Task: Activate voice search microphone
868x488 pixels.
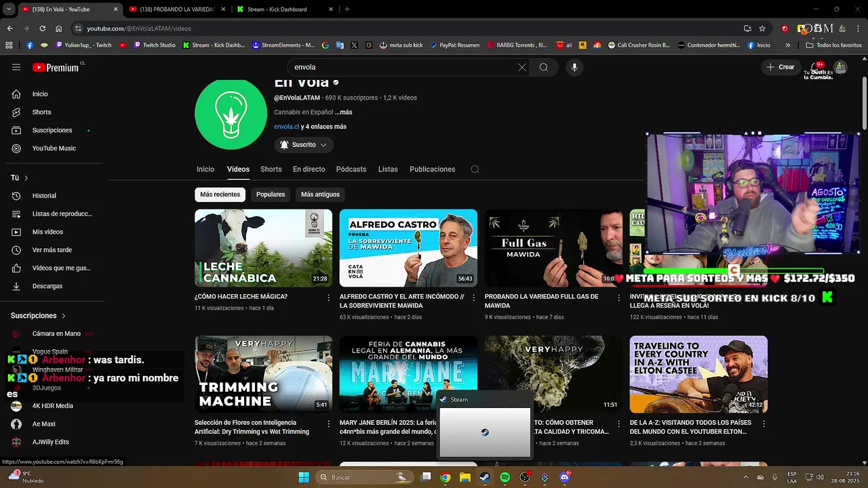Action: pos(574,67)
